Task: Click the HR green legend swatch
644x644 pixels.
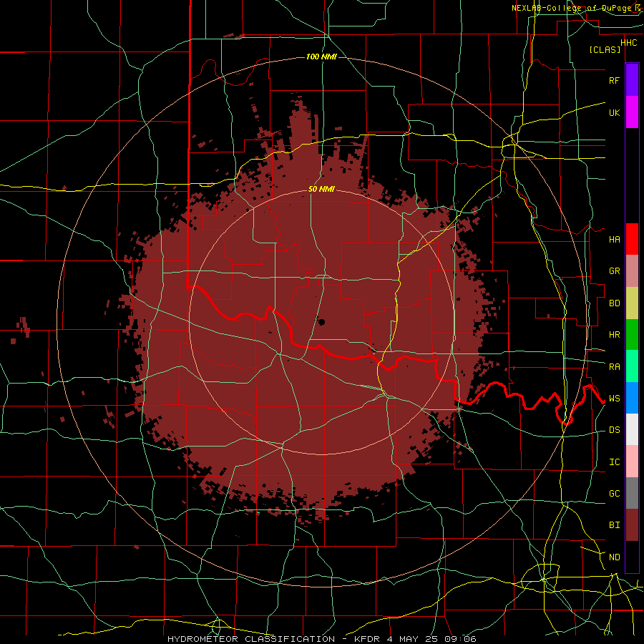Action: (632, 335)
